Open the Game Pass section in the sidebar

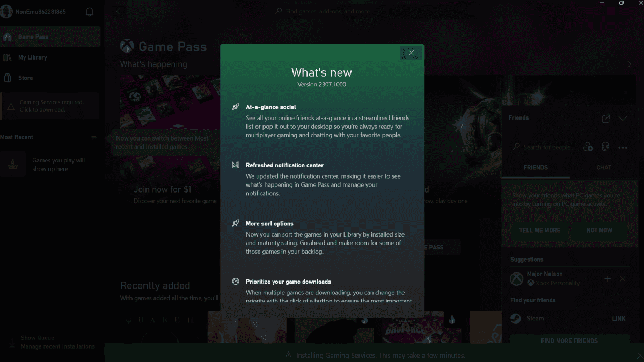point(50,37)
